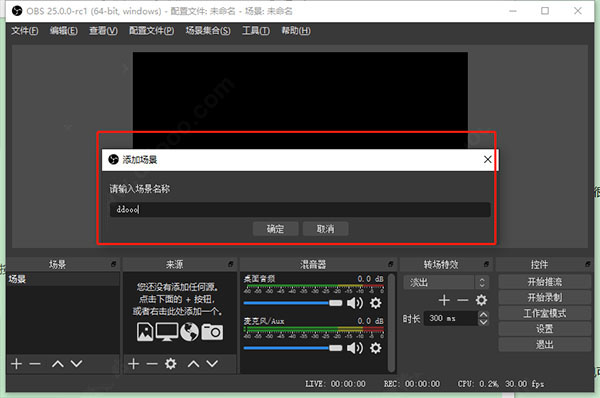Move scene up with the up arrow
This screenshot has height=398, width=600.
pyautogui.click(x=58, y=364)
